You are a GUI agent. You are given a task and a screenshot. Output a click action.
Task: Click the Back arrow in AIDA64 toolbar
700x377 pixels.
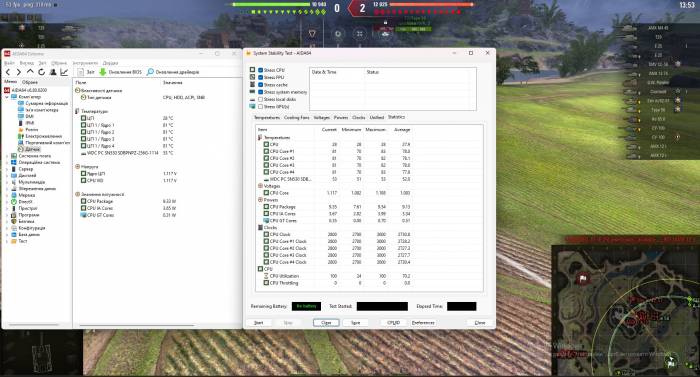coord(8,72)
